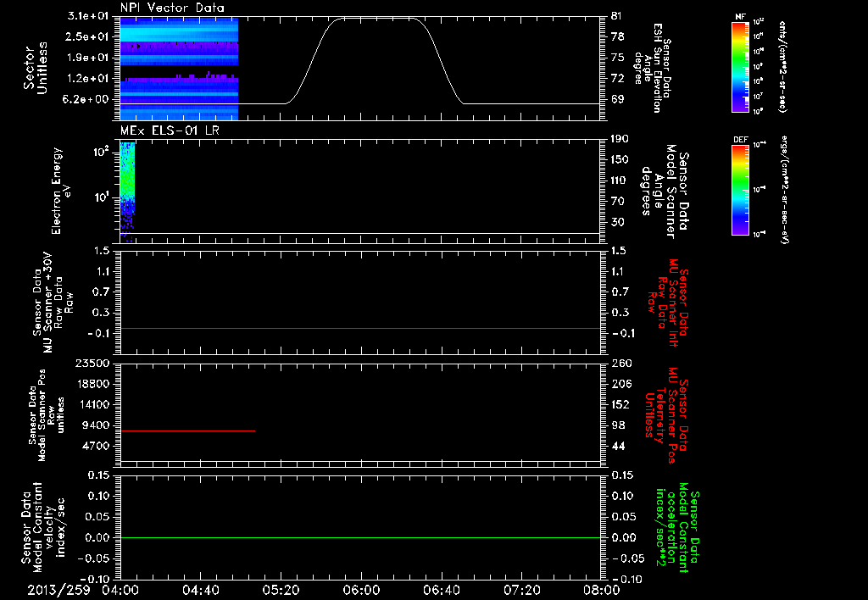This screenshot has height=600, width=868.
Task: Click the NPI sector spectrogram data block
Action: [180, 69]
